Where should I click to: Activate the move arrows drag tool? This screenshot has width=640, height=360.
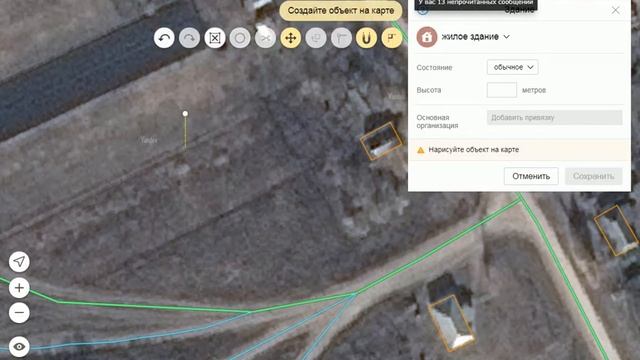pyautogui.click(x=291, y=38)
